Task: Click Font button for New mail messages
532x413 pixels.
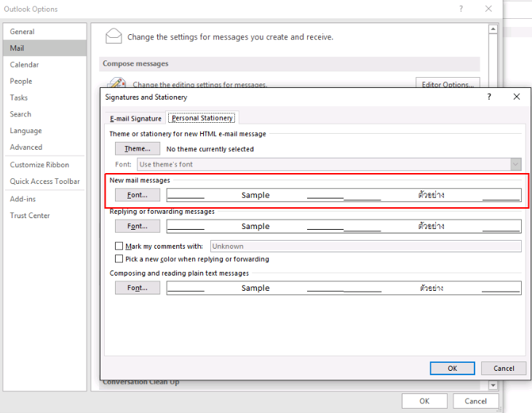Action: (x=137, y=195)
